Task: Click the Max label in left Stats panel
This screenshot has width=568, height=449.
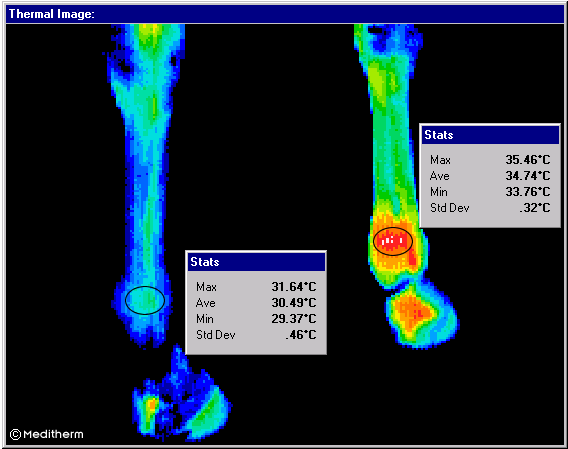Action: click(x=206, y=287)
